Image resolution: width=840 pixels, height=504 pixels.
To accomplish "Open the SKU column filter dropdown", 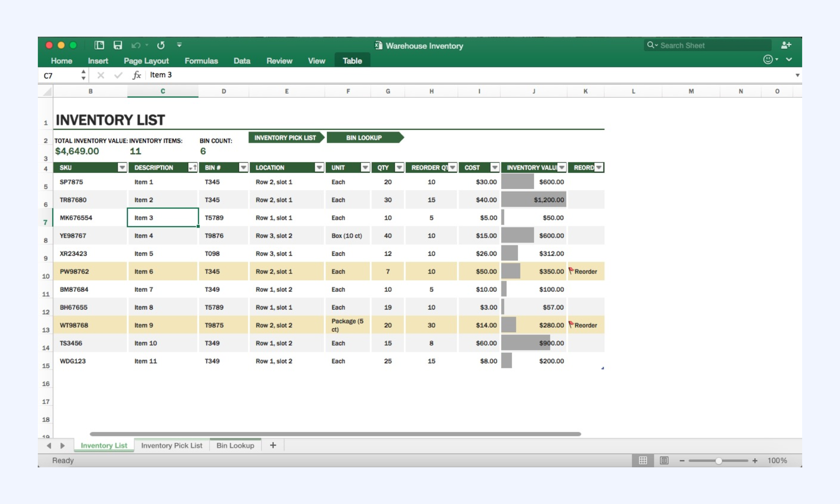I will pyautogui.click(x=122, y=168).
